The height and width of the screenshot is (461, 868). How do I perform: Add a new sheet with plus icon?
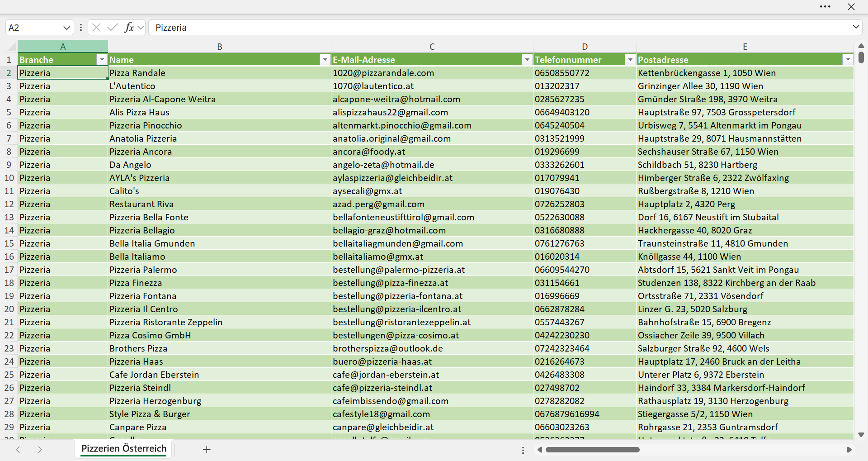coord(207,450)
